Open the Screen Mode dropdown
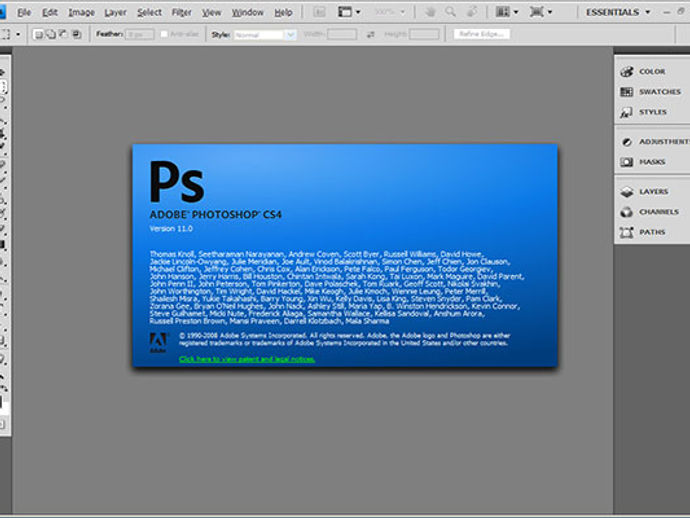 541,12
